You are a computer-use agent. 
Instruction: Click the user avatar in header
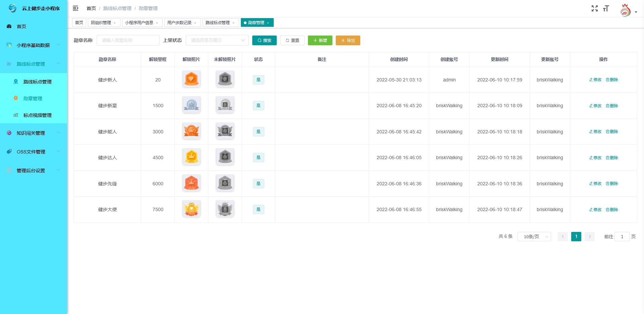(x=625, y=10)
